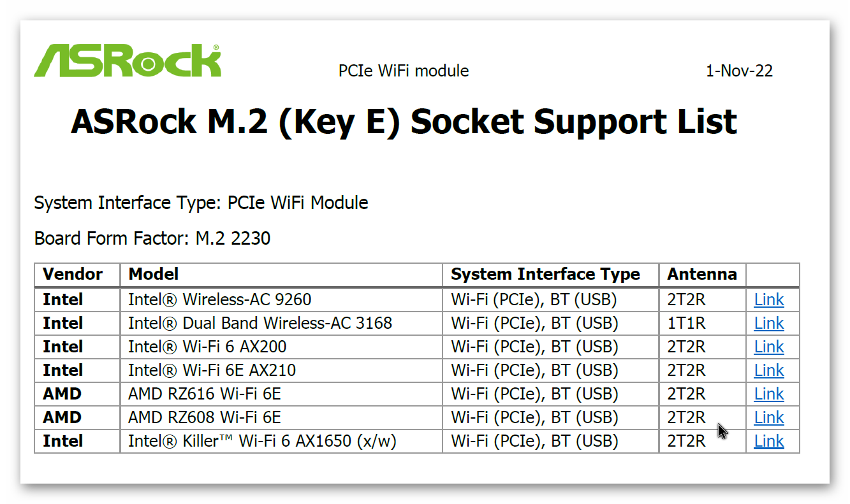Select the AMD RZ616 Wi-Fi 6E model cell
The width and height of the screenshot is (850, 504).
(281, 394)
